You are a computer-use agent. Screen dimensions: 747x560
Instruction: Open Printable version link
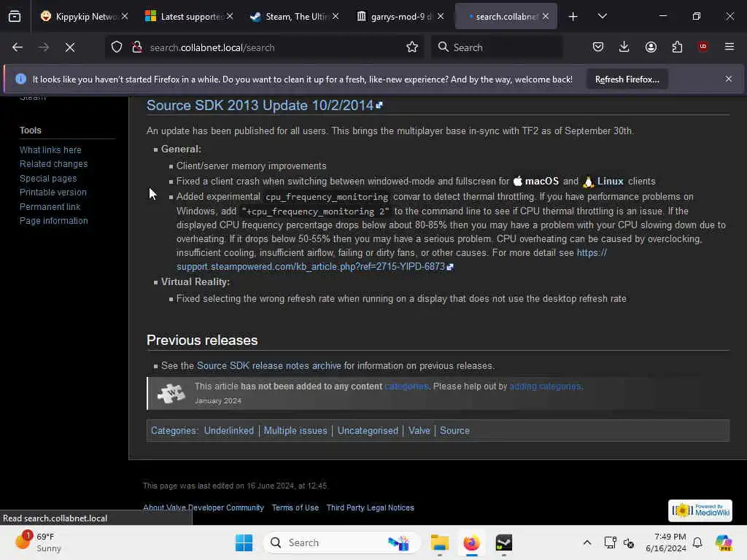pos(53,192)
